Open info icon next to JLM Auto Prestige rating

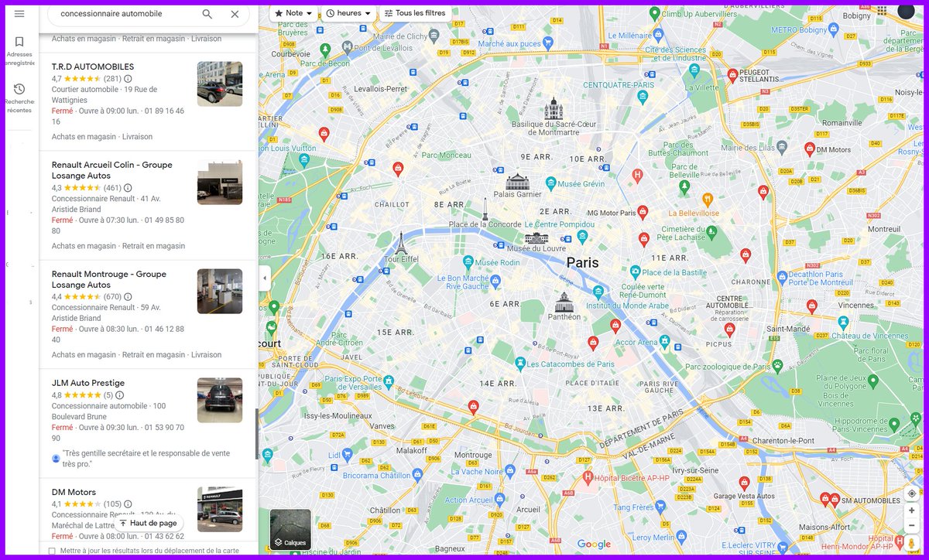[119, 395]
